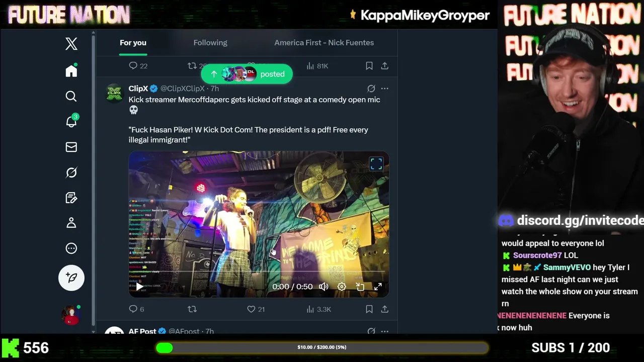The image size is (644, 362).
Task: Play the ClipX video
Action: click(x=139, y=287)
